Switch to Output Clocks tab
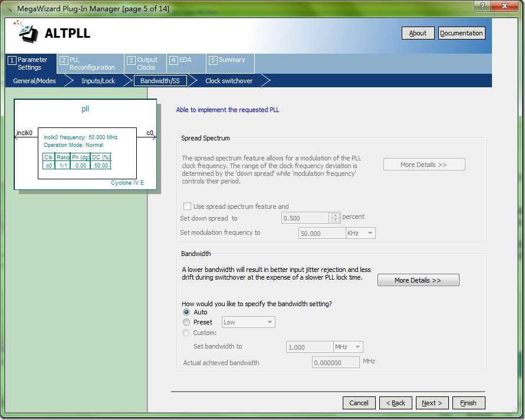Viewport: 525px width, 420px height. (x=145, y=64)
